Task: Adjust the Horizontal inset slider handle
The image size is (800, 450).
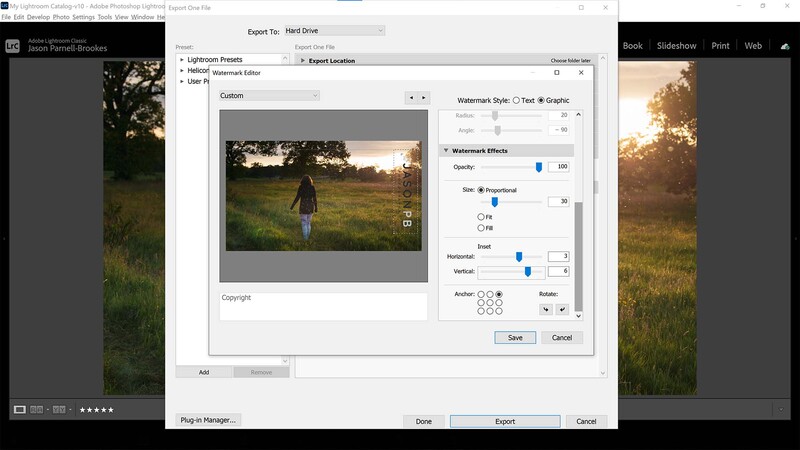Action: (519, 257)
